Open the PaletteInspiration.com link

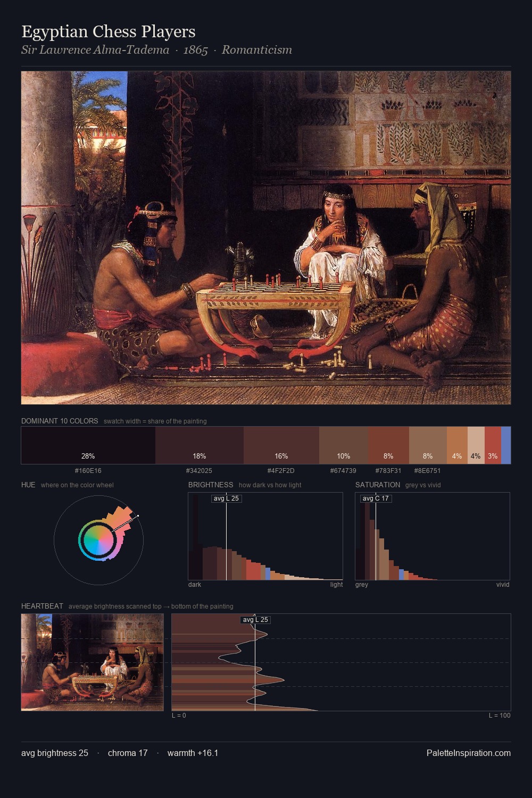point(469,753)
